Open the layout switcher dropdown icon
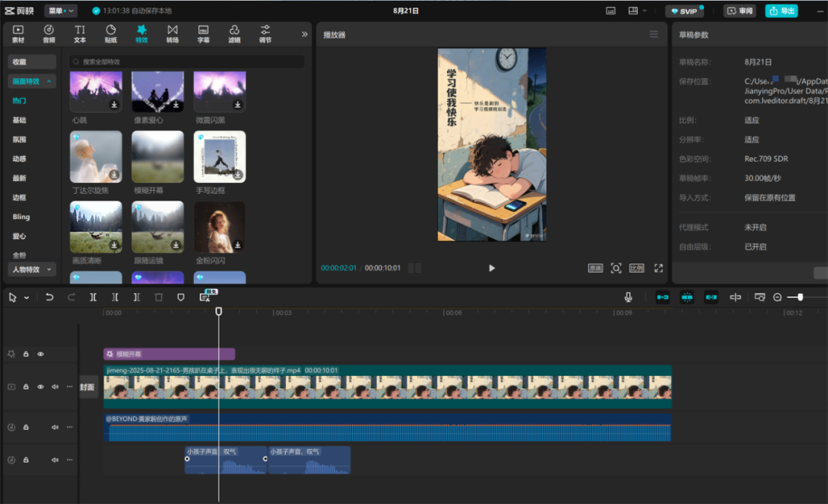828x504 pixels. tap(637, 11)
